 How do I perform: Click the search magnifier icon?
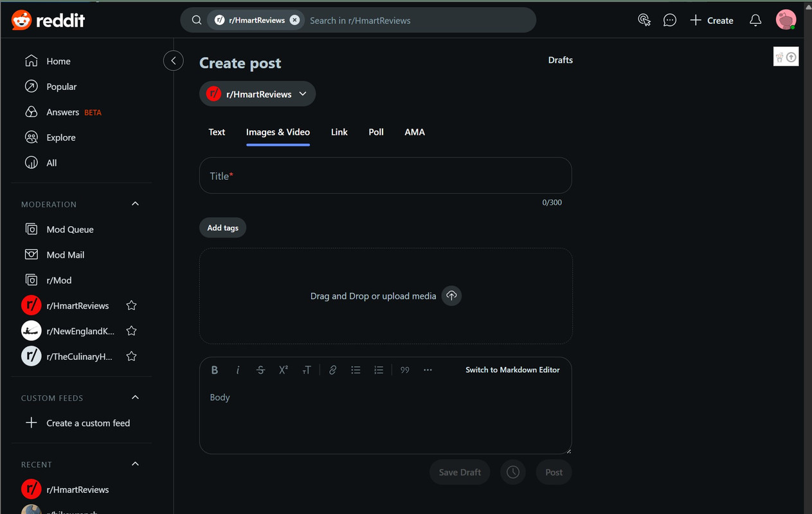coord(197,20)
